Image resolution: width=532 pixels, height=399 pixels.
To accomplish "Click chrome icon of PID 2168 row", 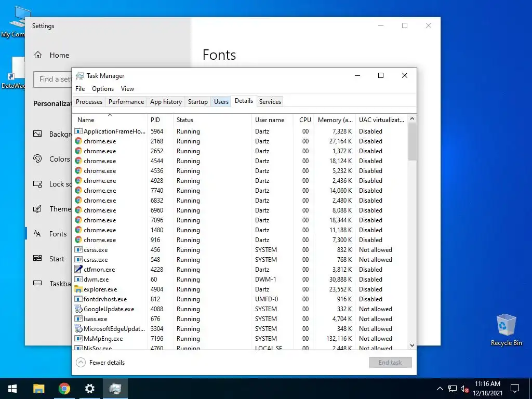I will pyautogui.click(x=78, y=141).
